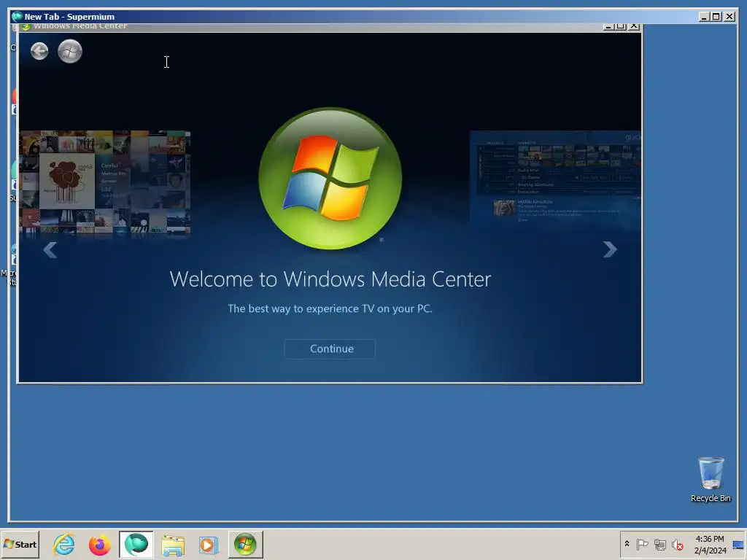Click the Windows Media Center title bar icon
Screen dimensions: 747x560
(x=26, y=27)
